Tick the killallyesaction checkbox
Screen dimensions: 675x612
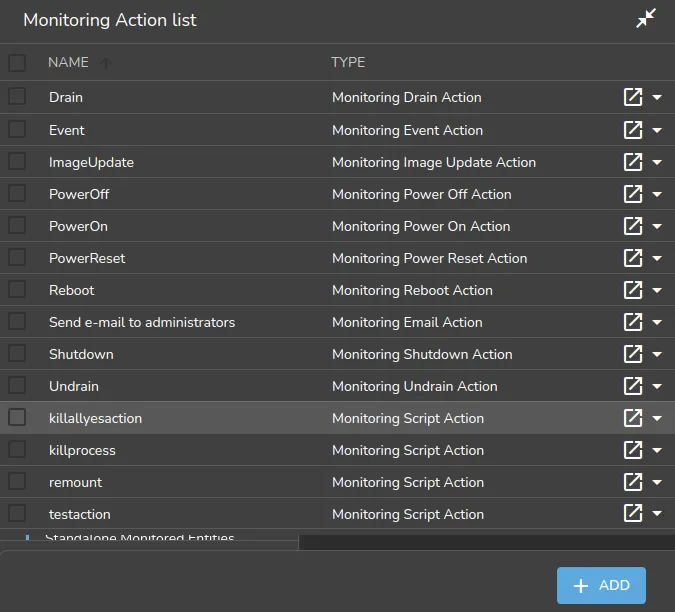[x=17, y=417]
